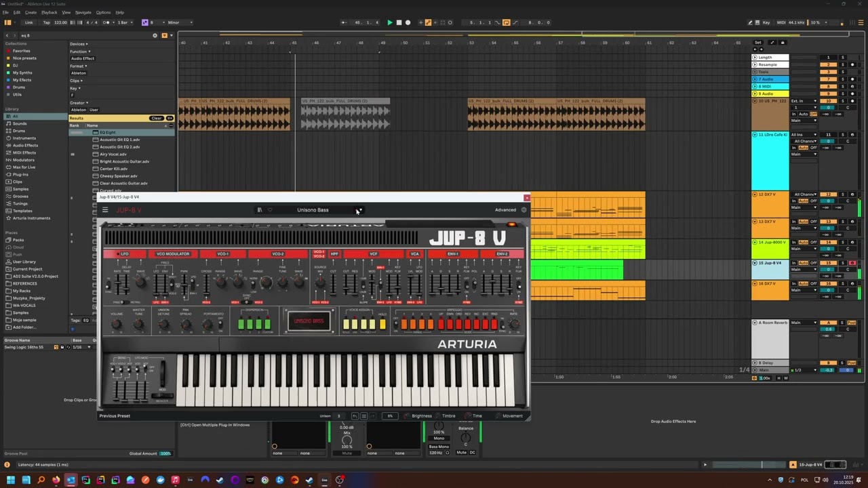This screenshot has height=488, width=868.
Task: Click the Tap tempo button
Action: pyautogui.click(x=45, y=22)
